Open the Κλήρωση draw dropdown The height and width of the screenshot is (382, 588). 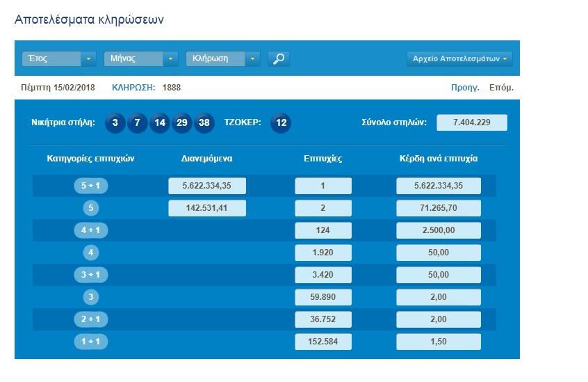222,59
